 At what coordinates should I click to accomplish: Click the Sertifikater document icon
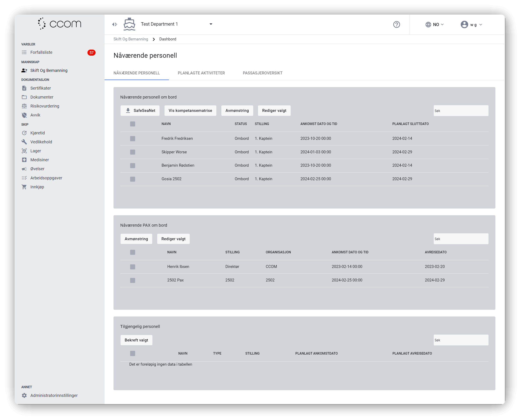(x=24, y=88)
